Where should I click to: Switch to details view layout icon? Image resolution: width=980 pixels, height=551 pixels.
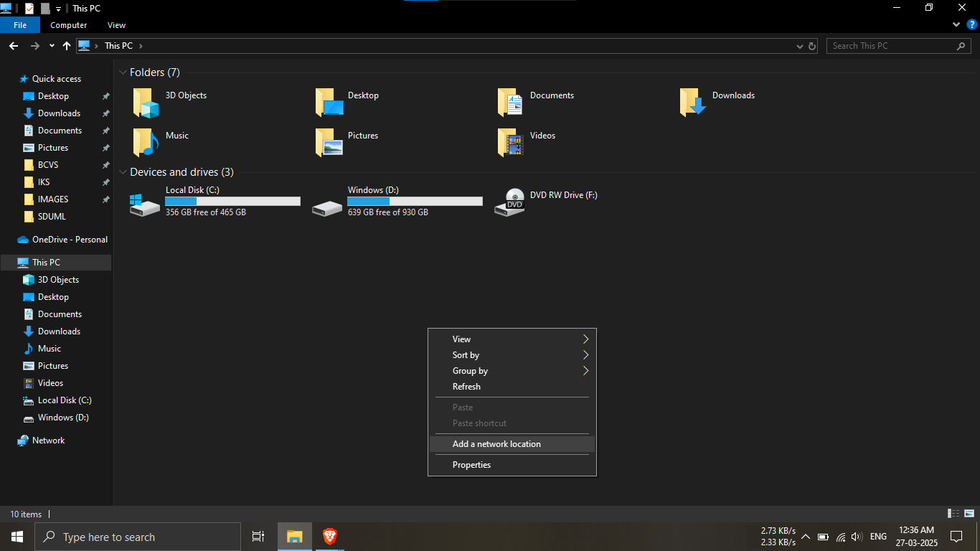coord(953,514)
